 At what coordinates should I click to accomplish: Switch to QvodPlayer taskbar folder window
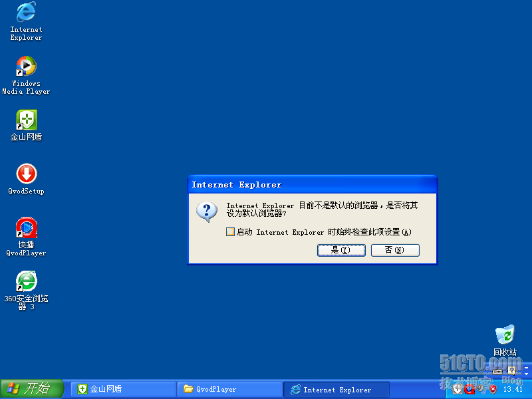tap(230, 389)
